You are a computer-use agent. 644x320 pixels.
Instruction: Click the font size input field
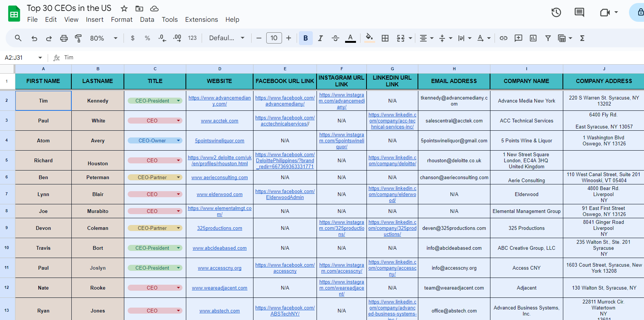point(274,38)
